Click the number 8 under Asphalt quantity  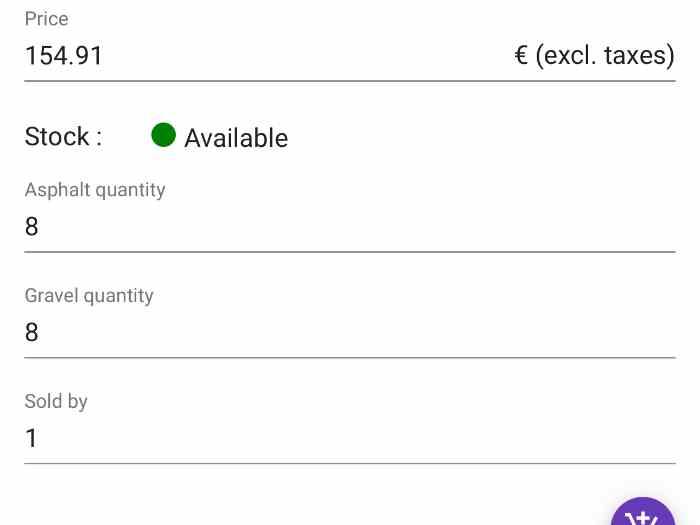coord(32,228)
